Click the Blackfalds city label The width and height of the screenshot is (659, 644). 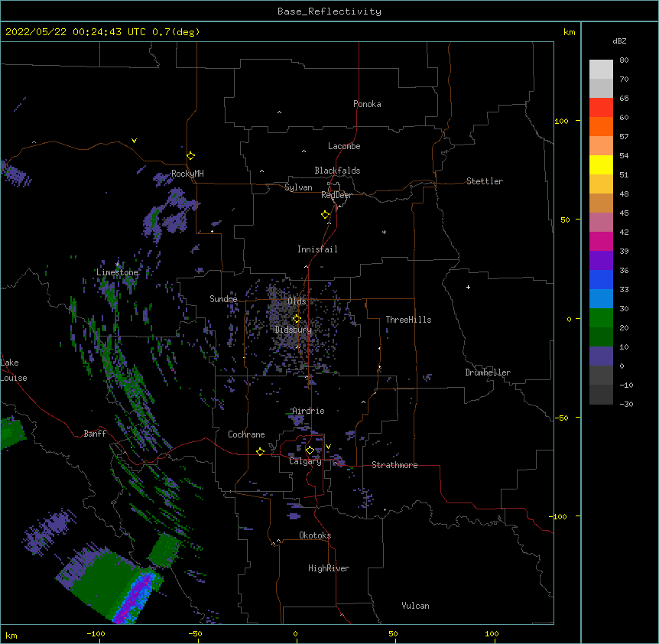coord(337,171)
